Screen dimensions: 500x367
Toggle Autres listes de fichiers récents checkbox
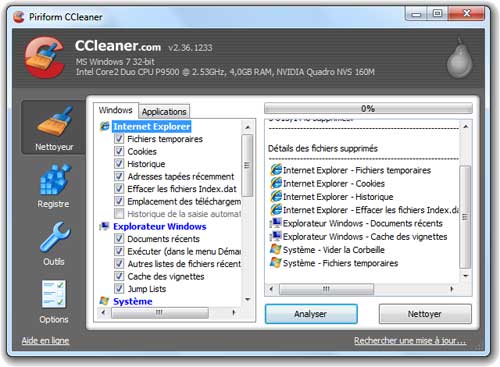(x=119, y=264)
